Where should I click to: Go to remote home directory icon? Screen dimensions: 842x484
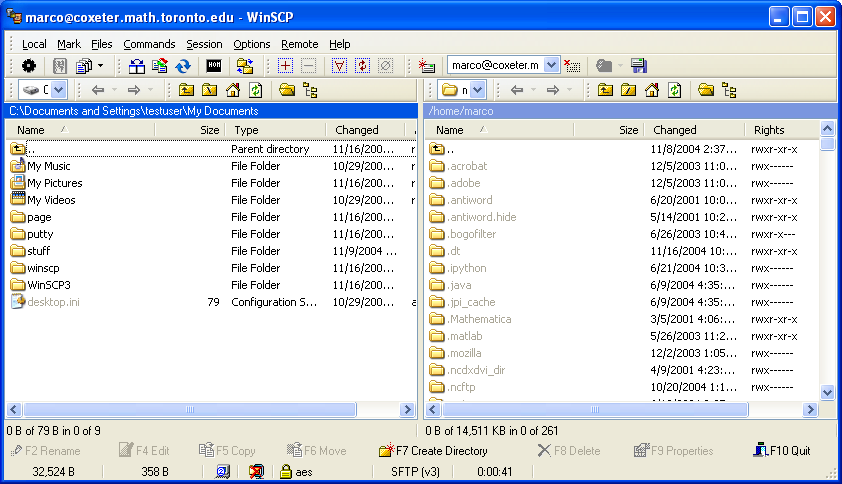tap(651, 90)
